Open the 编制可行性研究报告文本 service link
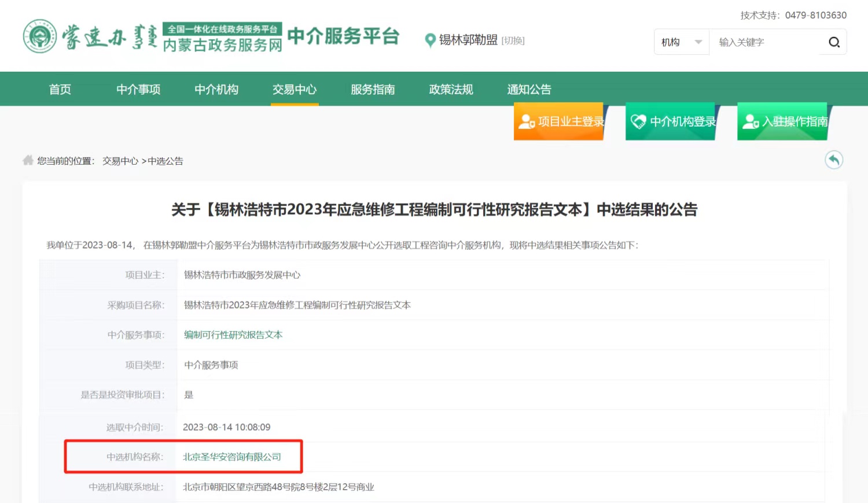Viewport: 868px width, 503px height. (x=233, y=335)
